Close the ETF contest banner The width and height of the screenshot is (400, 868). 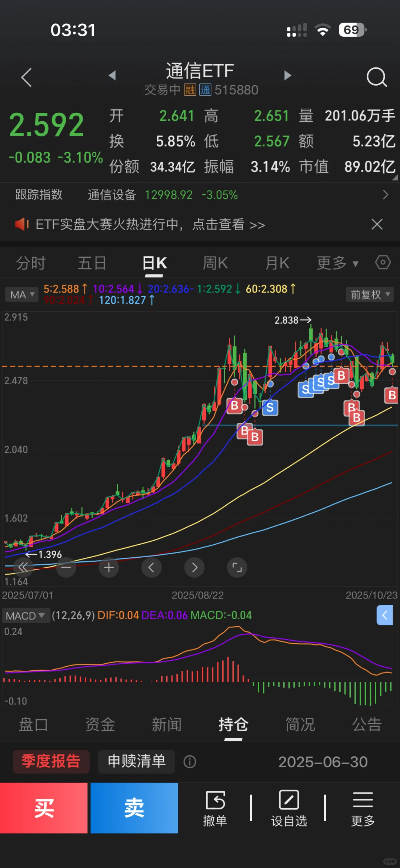pyautogui.click(x=377, y=224)
